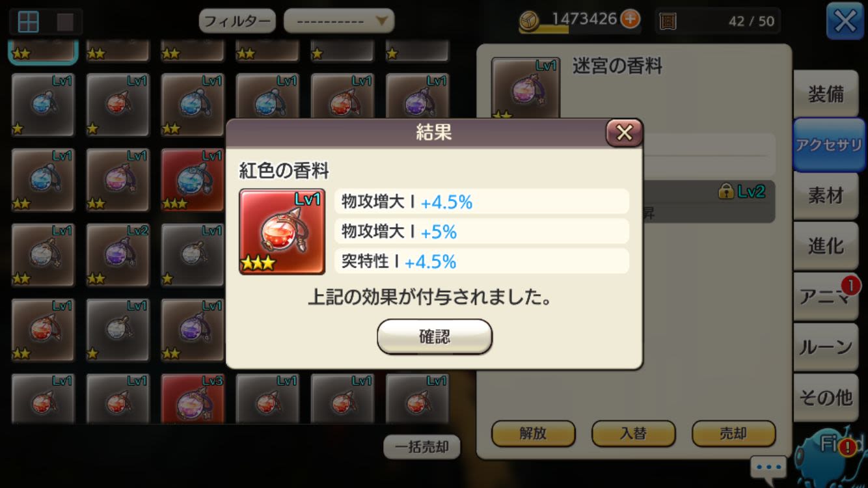Toggle the lock icon on Lv2 slot
Screen dimensions: 868x488
(726, 191)
